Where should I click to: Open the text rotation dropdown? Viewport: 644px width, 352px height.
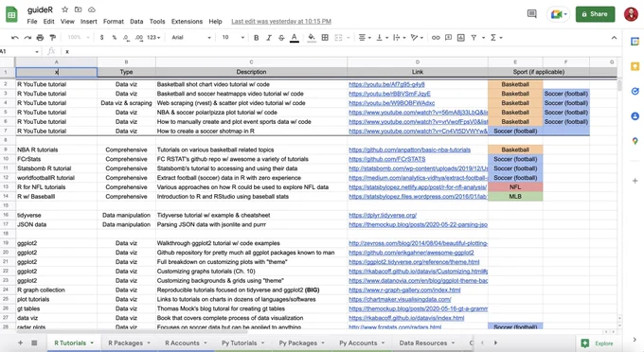[417, 38]
